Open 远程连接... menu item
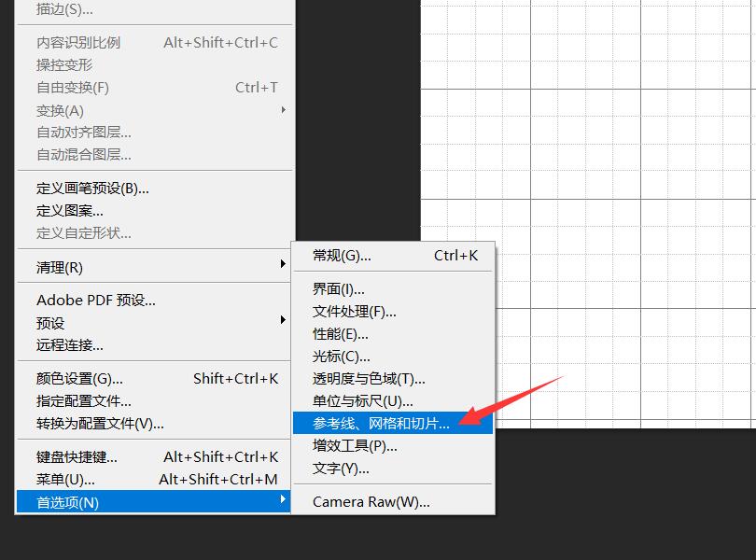Image resolution: width=756 pixels, height=560 pixels. click(155, 345)
